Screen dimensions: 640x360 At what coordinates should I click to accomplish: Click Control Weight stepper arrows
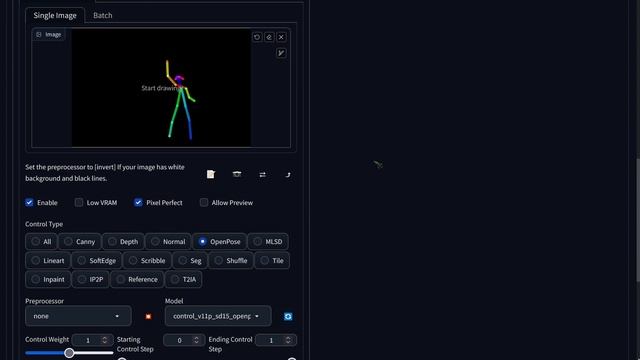point(104,340)
